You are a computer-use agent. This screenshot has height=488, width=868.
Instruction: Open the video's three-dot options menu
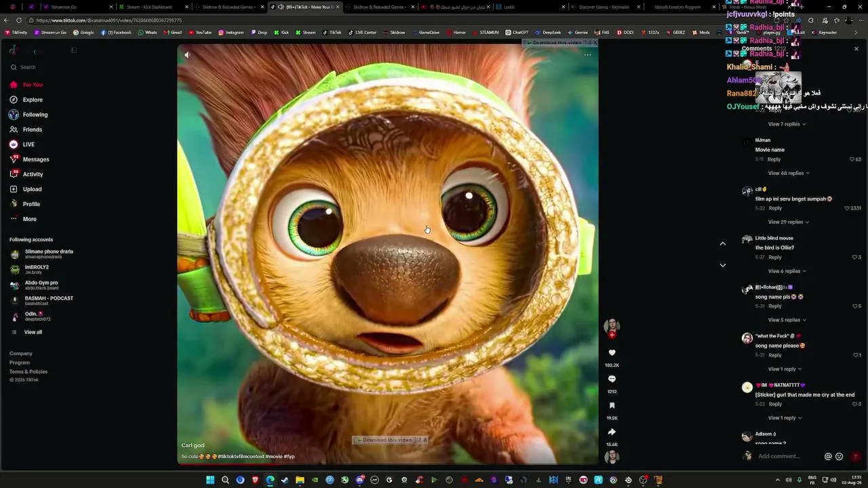(587, 55)
